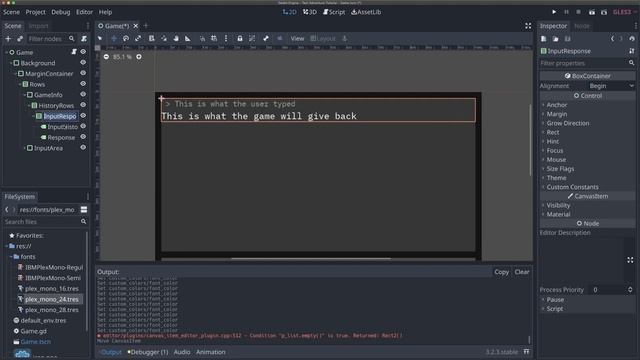The width and height of the screenshot is (640, 360).
Task: Open the AssetLib workspace
Action: [366, 12]
